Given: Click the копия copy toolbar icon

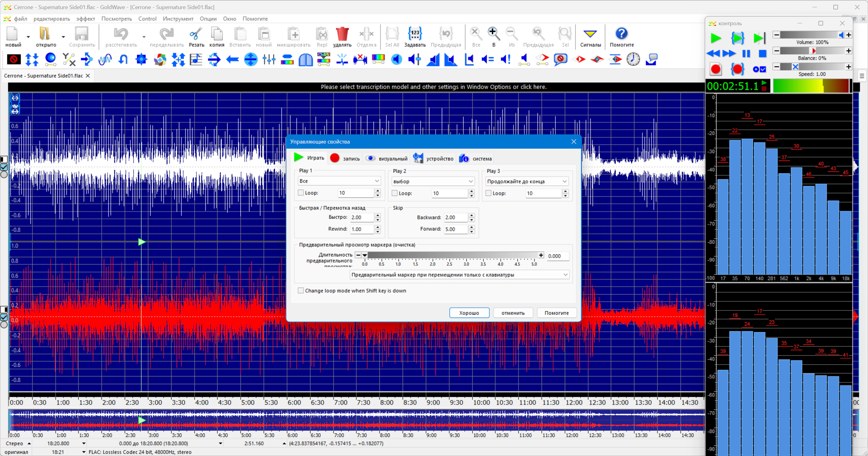Looking at the screenshot, I should [x=217, y=37].
